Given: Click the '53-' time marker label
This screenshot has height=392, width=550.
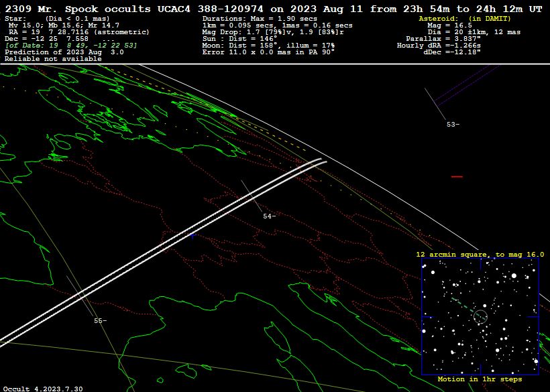Looking at the screenshot, I should coord(453,125).
